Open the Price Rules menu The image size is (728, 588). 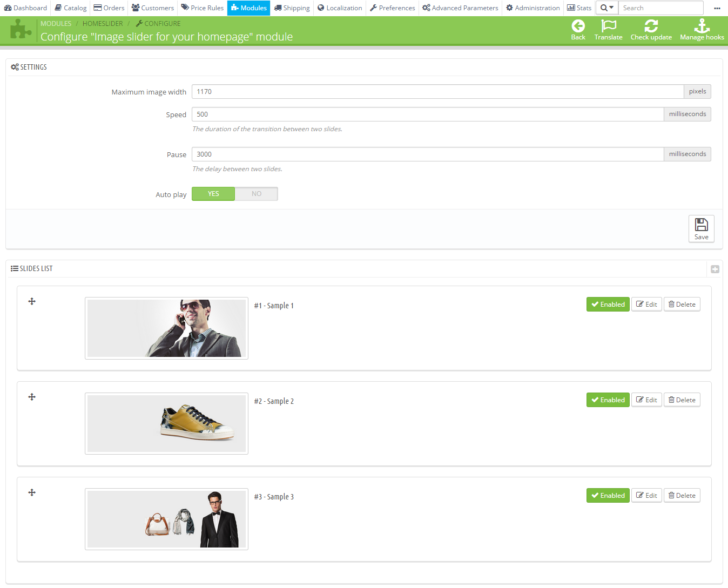pos(203,8)
